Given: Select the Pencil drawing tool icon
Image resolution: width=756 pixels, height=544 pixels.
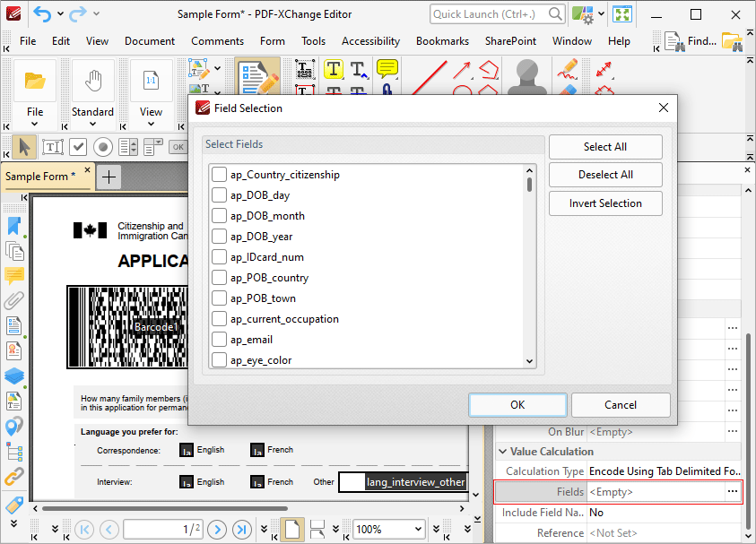Looking at the screenshot, I should click(x=568, y=69).
